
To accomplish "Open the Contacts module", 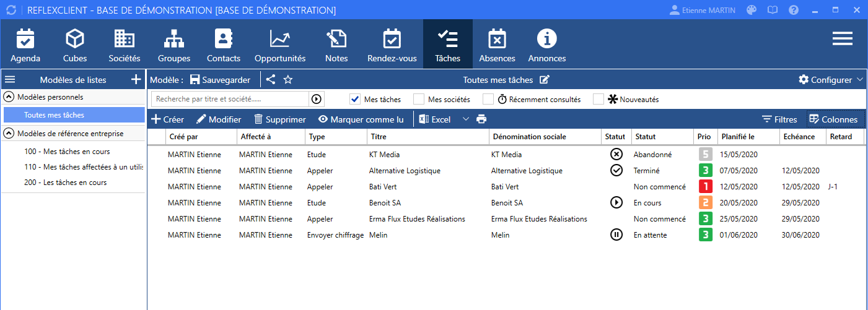I will [x=224, y=45].
